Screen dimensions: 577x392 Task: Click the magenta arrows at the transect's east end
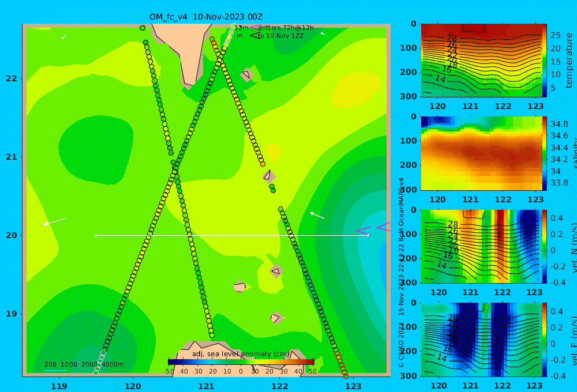tap(373, 229)
